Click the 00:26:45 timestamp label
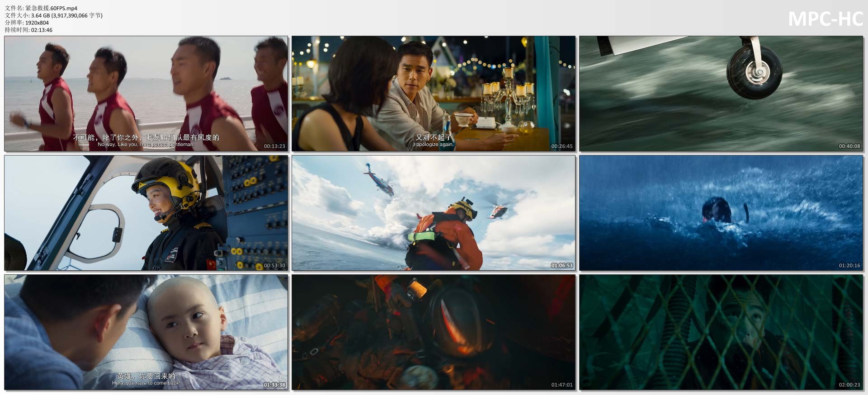Viewport: 868px width, 395px height. 561,146
